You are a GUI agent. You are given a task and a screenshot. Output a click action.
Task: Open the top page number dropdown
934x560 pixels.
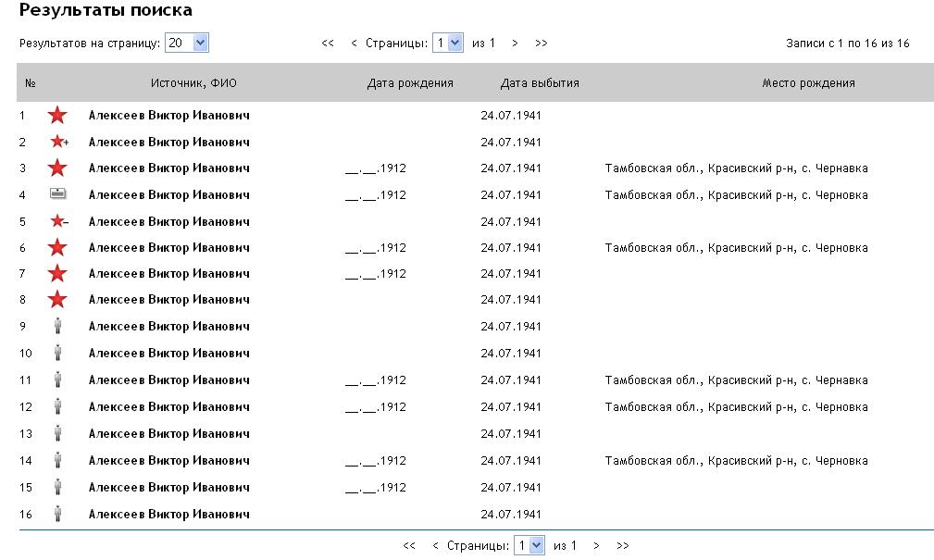point(447,43)
